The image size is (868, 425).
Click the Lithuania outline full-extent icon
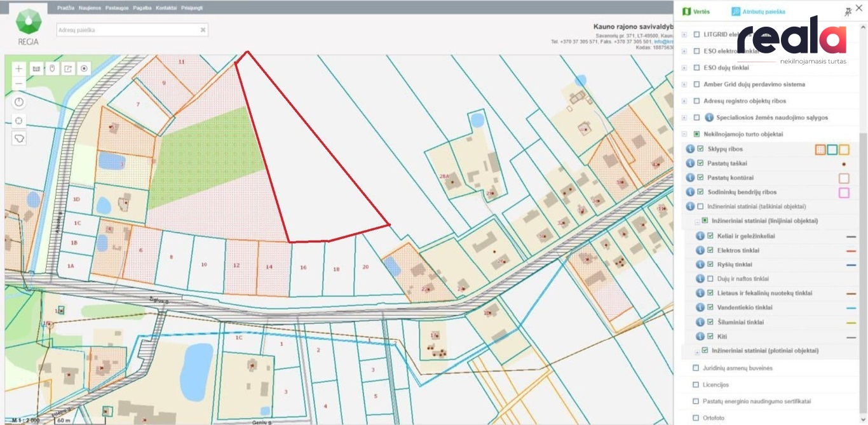coord(19,138)
